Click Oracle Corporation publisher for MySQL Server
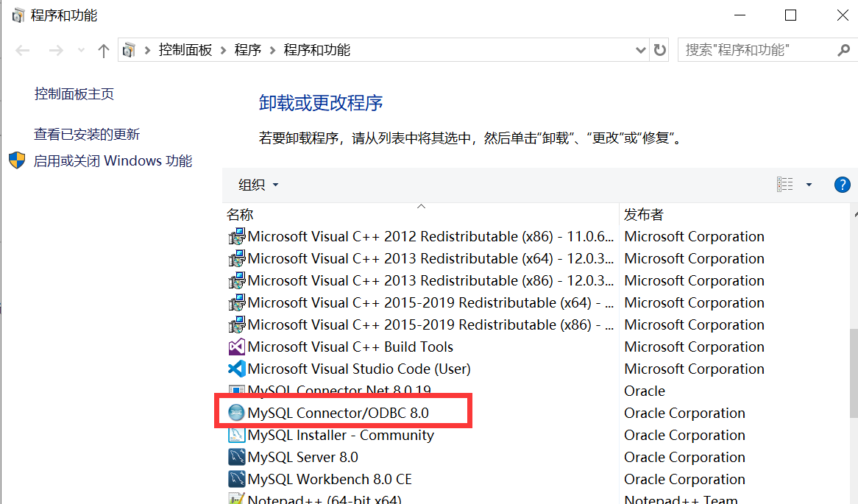 click(684, 457)
